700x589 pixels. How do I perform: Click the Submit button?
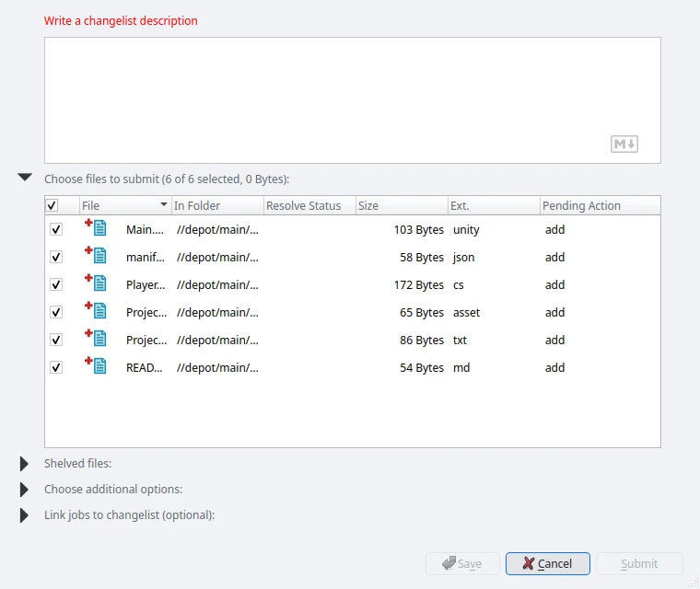639,563
